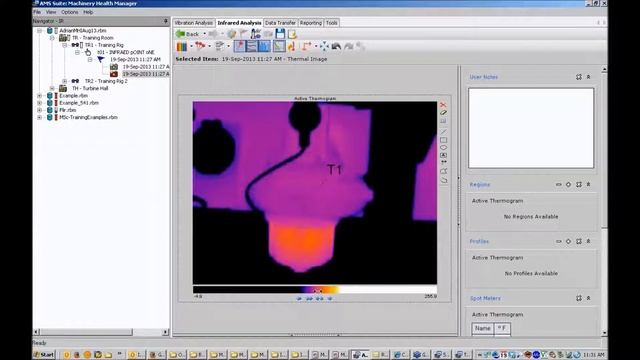This screenshot has width=640, height=360.
Task: Toggle the third highlighted blue view button
Action: [x=264, y=46]
